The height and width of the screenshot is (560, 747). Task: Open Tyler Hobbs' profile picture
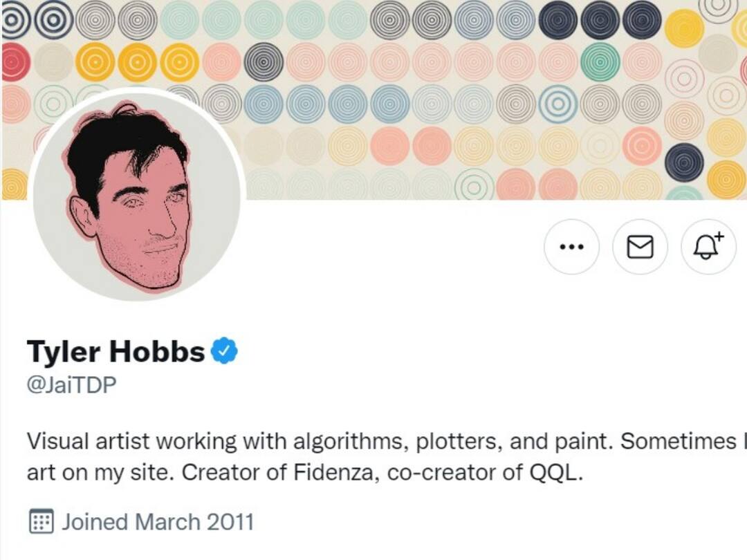[x=137, y=196]
